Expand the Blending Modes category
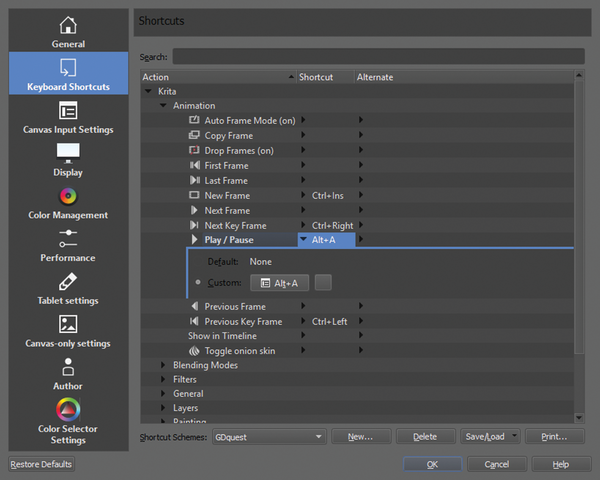The width and height of the screenshot is (600, 480). [163, 365]
